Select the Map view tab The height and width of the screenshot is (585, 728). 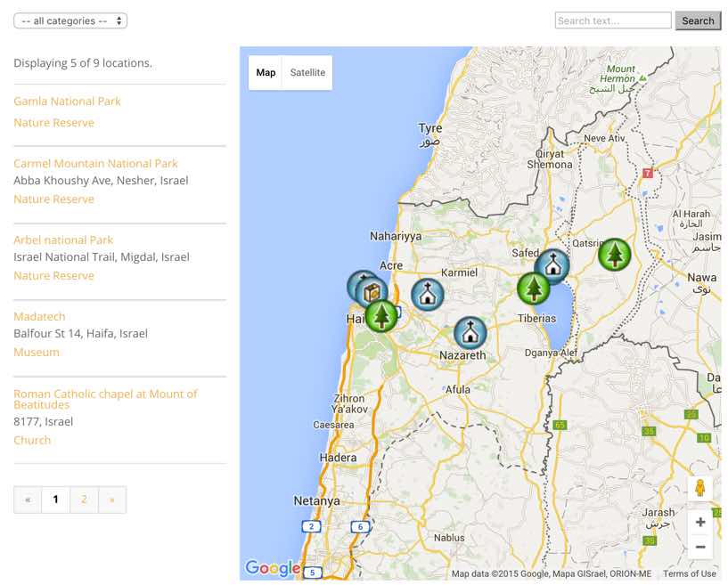[266, 73]
